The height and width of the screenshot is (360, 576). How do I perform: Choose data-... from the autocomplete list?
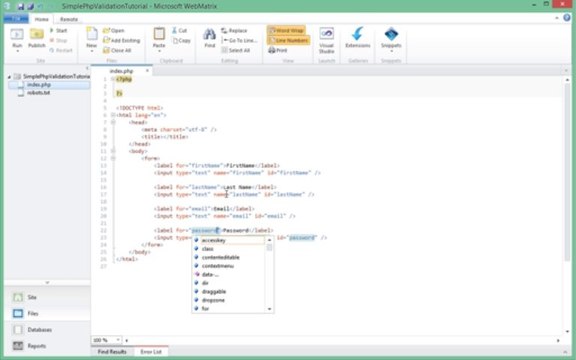(228, 274)
